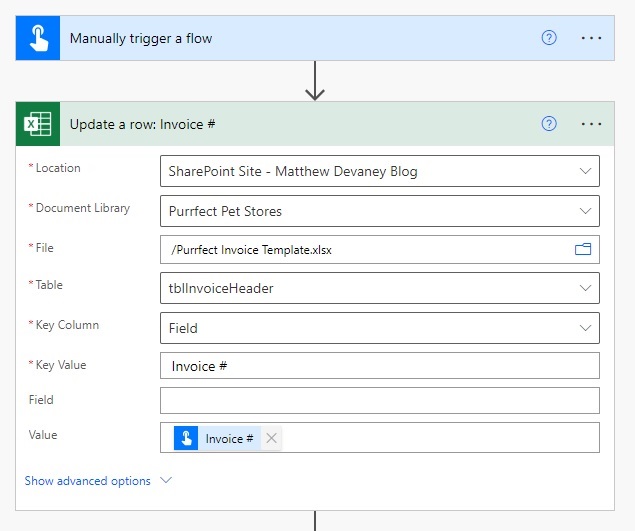635x531 pixels.
Task: Open help for Manually trigger a flow
Action: pyautogui.click(x=549, y=38)
